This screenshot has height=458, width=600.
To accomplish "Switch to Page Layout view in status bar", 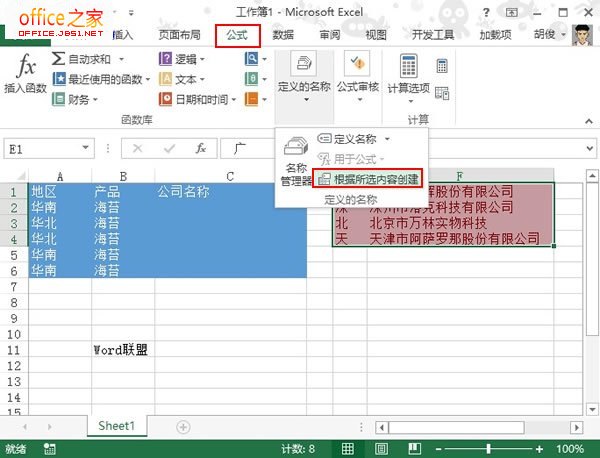I will [381, 448].
